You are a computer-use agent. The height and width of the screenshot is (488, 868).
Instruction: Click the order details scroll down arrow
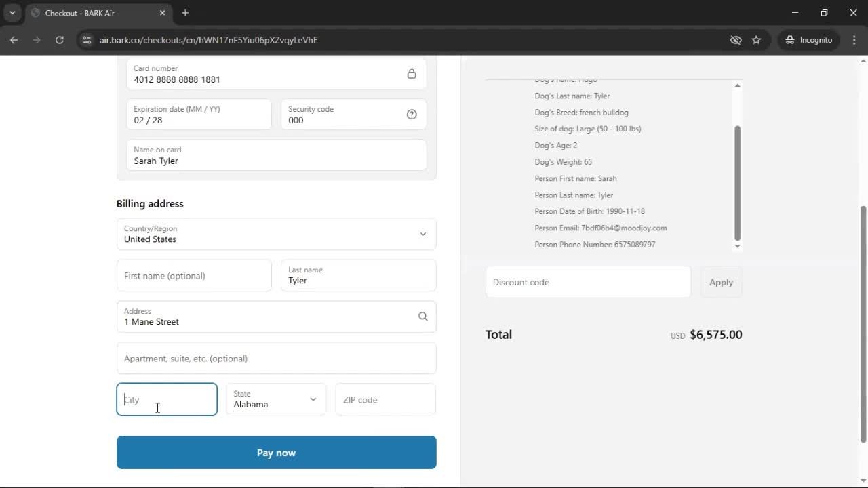(x=737, y=246)
